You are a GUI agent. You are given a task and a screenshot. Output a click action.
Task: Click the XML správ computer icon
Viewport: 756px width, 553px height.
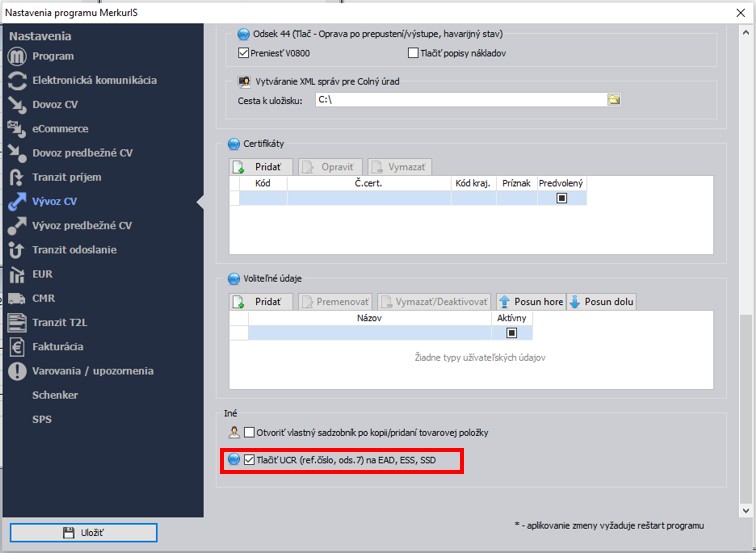(244, 81)
